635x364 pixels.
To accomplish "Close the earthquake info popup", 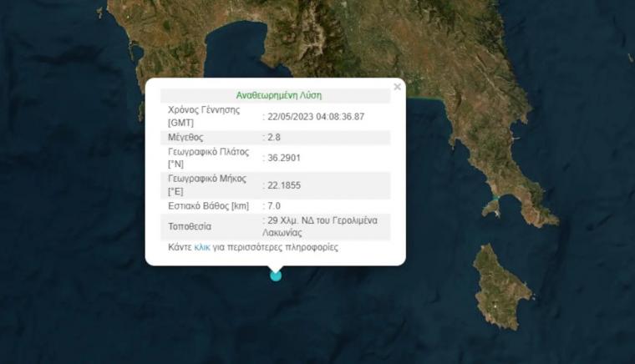I will (x=397, y=87).
